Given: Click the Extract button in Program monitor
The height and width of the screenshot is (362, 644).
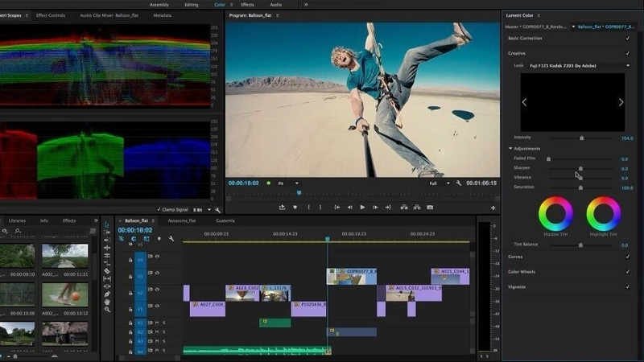Looking at the screenshot, I should [x=417, y=208].
